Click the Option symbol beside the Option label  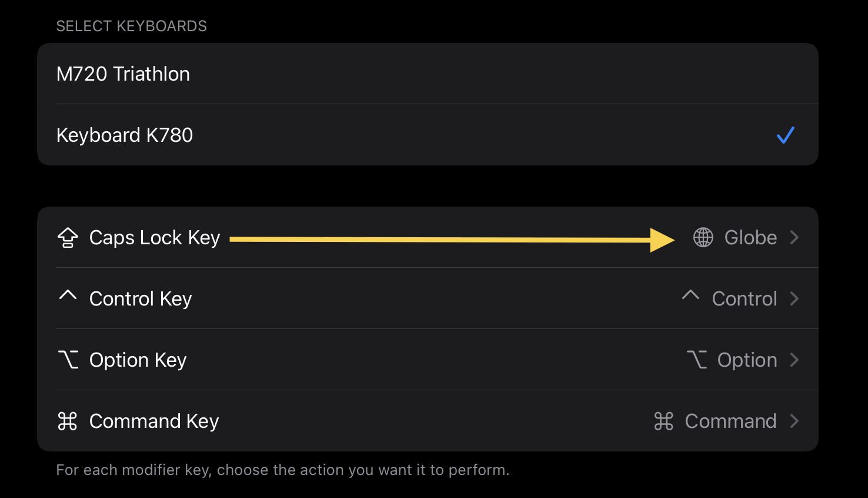(x=697, y=360)
